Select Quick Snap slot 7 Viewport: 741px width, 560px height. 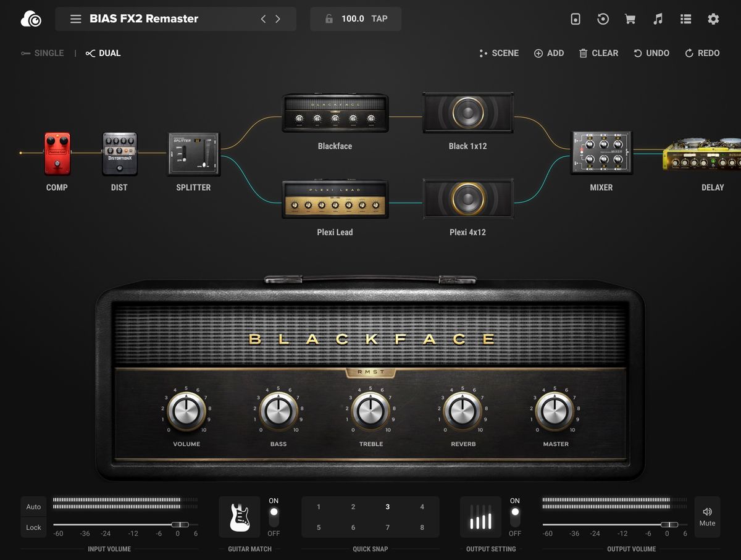coord(388,527)
